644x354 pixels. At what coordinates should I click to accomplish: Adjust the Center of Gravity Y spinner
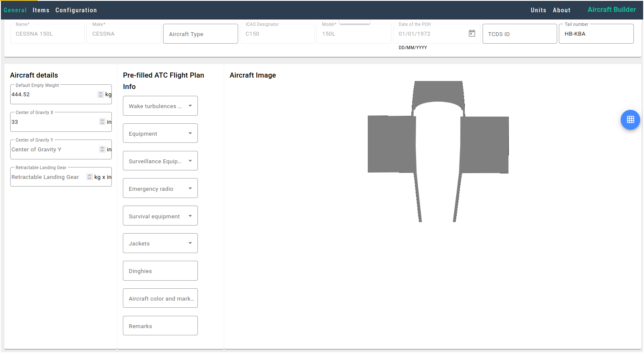coord(102,150)
